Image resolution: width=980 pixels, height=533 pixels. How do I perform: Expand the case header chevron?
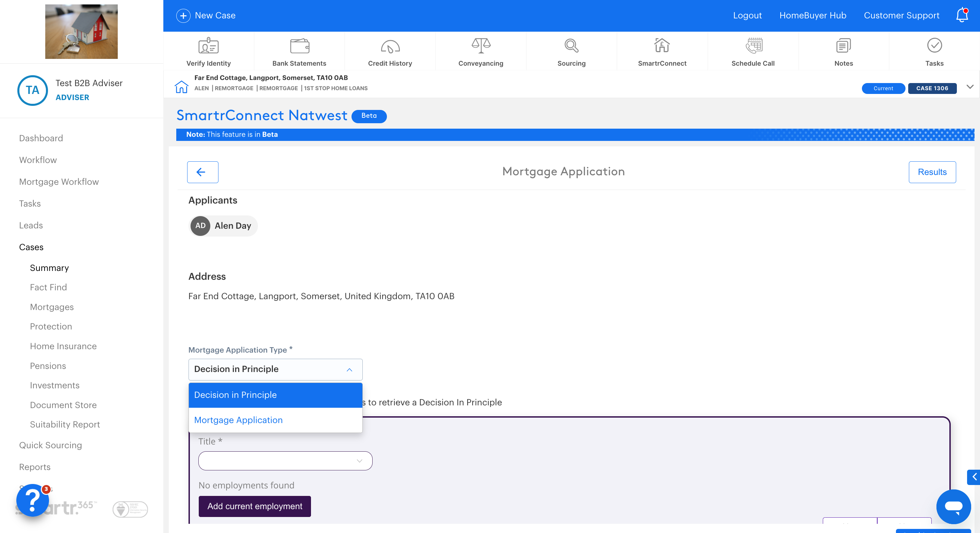970,87
